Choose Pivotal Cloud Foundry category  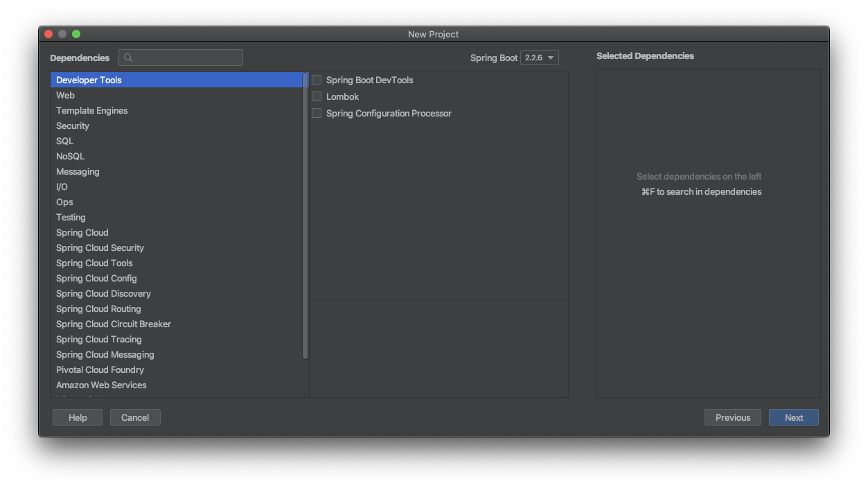[x=177, y=369]
